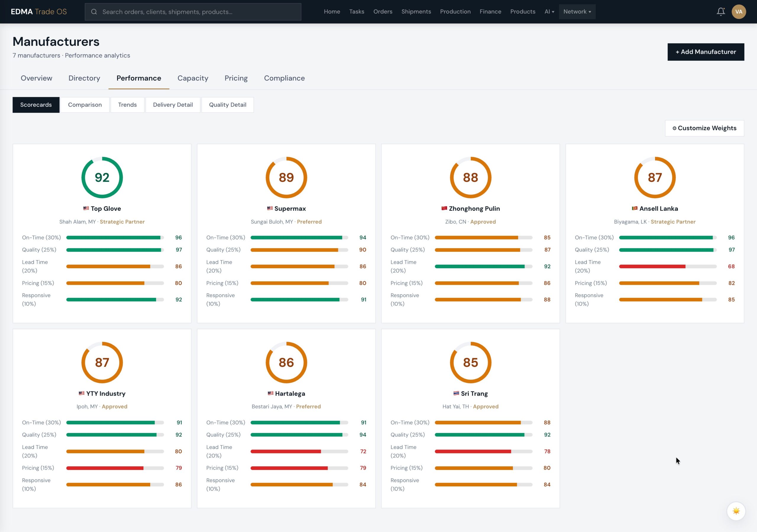Select the Comparison sub-tab
Screen dimensions: 757x532
click(85, 105)
